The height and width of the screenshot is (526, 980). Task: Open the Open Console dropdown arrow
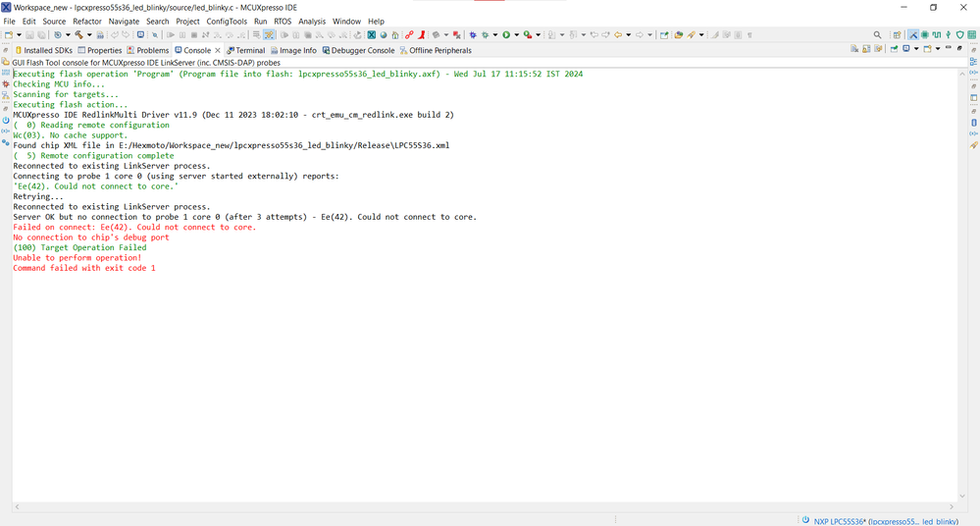tap(938, 49)
